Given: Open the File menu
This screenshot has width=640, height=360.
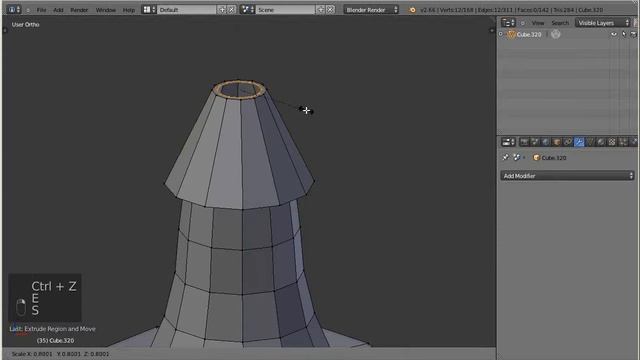Looking at the screenshot, I should tap(41, 10).
